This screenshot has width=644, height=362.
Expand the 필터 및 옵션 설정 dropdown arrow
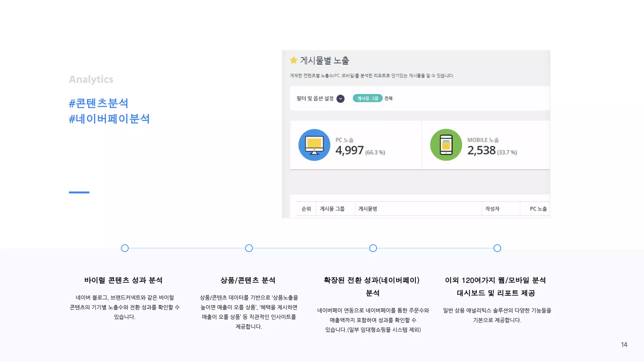point(340,99)
